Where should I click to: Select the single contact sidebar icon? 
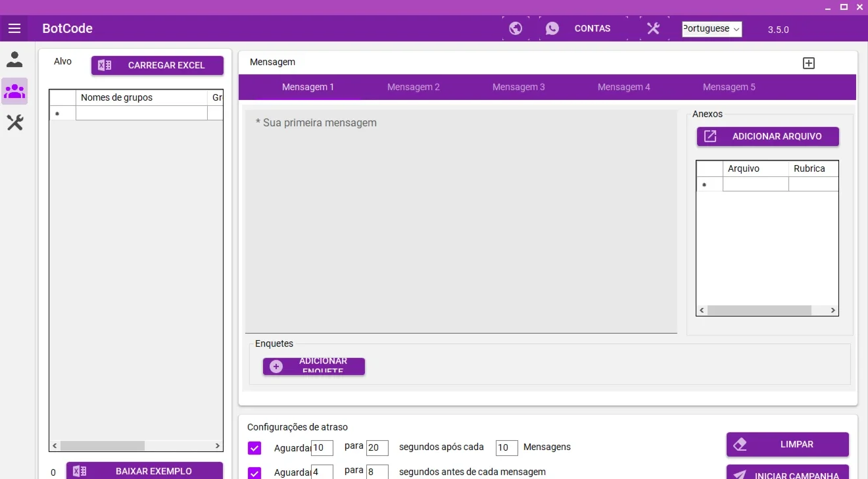(x=14, y=60)
